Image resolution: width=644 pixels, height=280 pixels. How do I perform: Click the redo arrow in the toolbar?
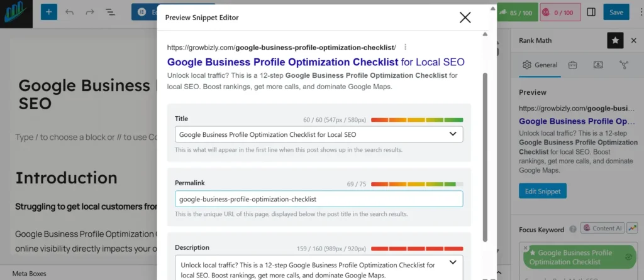point(89,12)
